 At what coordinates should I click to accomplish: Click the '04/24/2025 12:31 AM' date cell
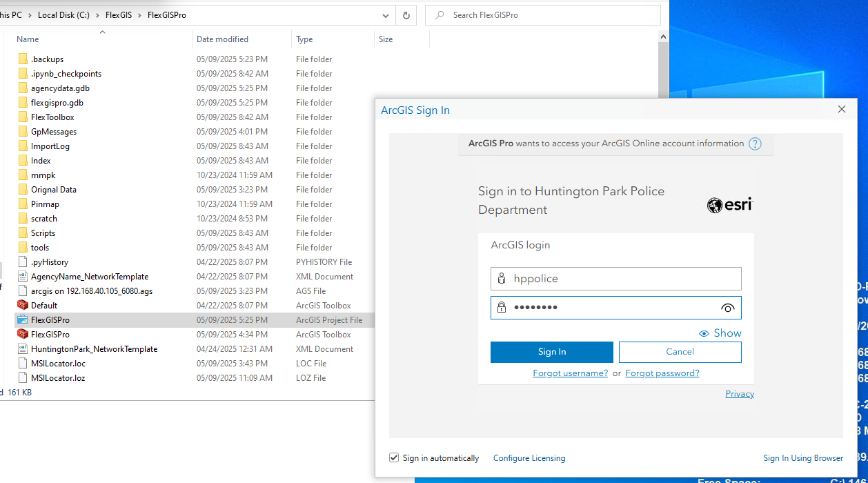pos(235,349)
